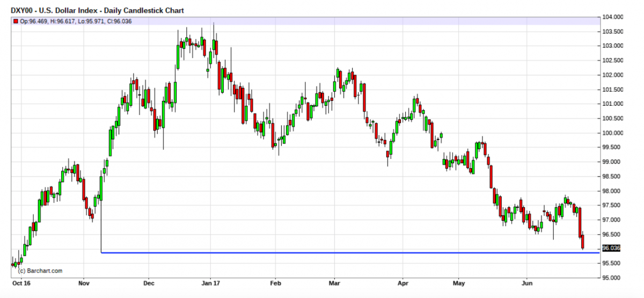
Task: Click the 97.000 price axis label
Action: pyautogui.click(x=611, y=220)
